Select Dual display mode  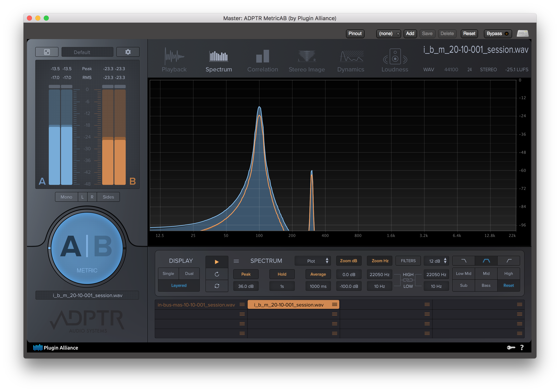tap(189, 274)
